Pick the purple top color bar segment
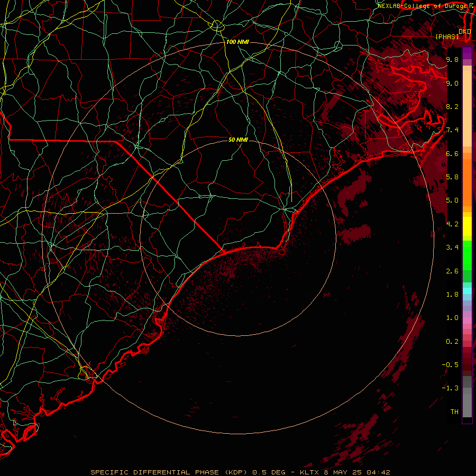 click(x=467, y=53)
